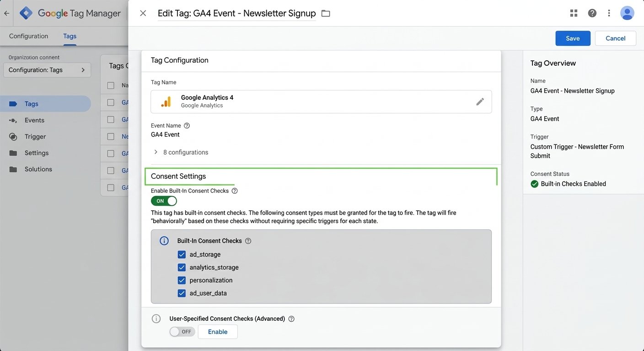Uncheck the analytics_storage checkbox
This screenshot has width=644, height=351.
coord(182,267)
